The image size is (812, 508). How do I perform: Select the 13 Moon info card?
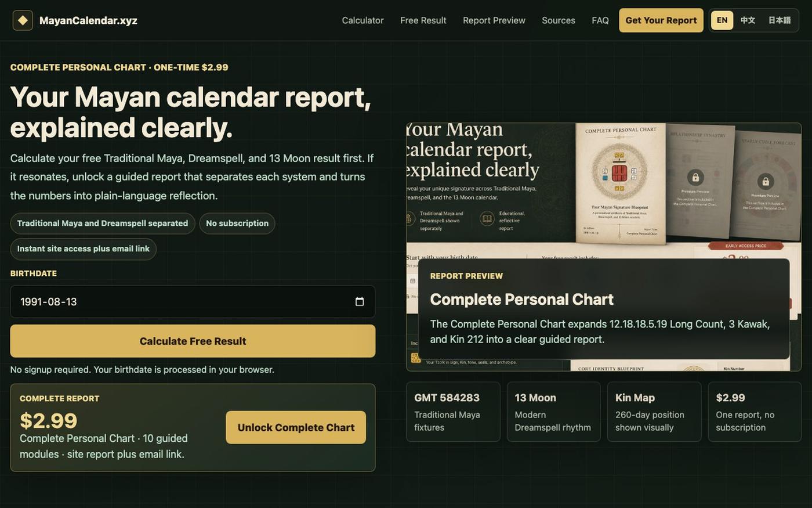[553, 412]
